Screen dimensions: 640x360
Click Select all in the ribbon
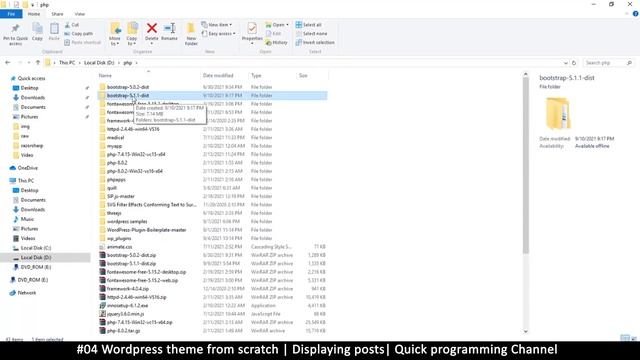pyautogui.click(x=309, y=25)
